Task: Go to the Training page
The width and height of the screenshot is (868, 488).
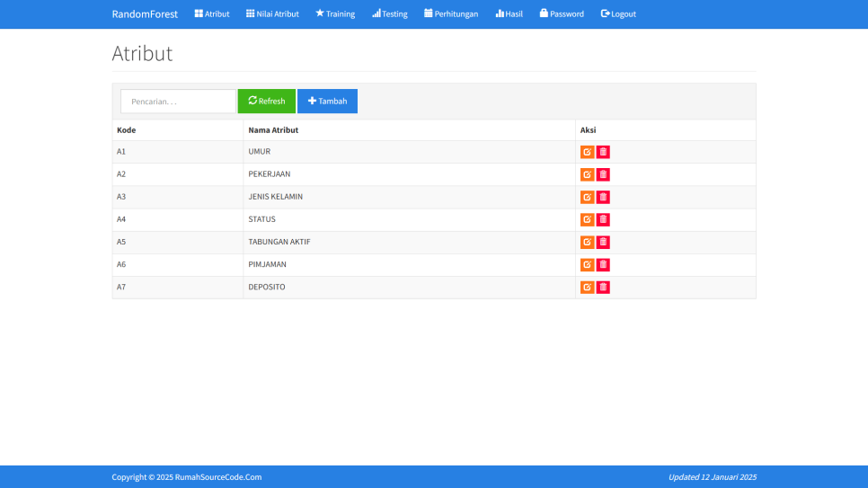Action: point(335,14)
